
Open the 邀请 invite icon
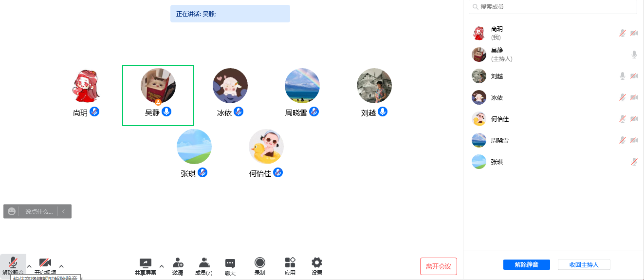coord(178,263)
